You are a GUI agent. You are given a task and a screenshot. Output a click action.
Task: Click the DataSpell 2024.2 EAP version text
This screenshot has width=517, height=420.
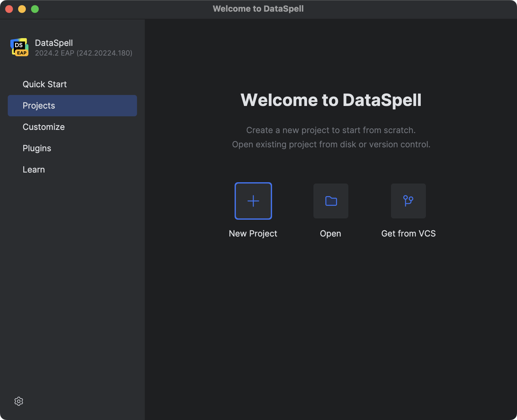(83, 53)
